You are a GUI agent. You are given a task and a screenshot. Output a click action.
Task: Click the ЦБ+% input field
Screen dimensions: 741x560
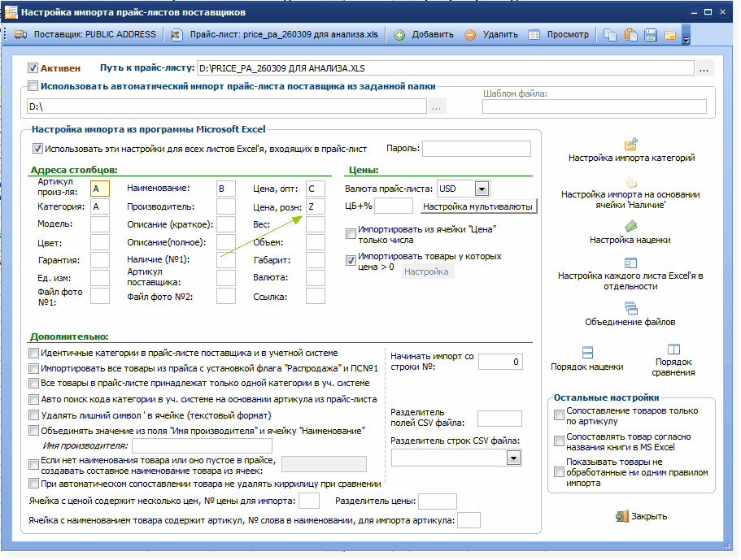[394, 206]
